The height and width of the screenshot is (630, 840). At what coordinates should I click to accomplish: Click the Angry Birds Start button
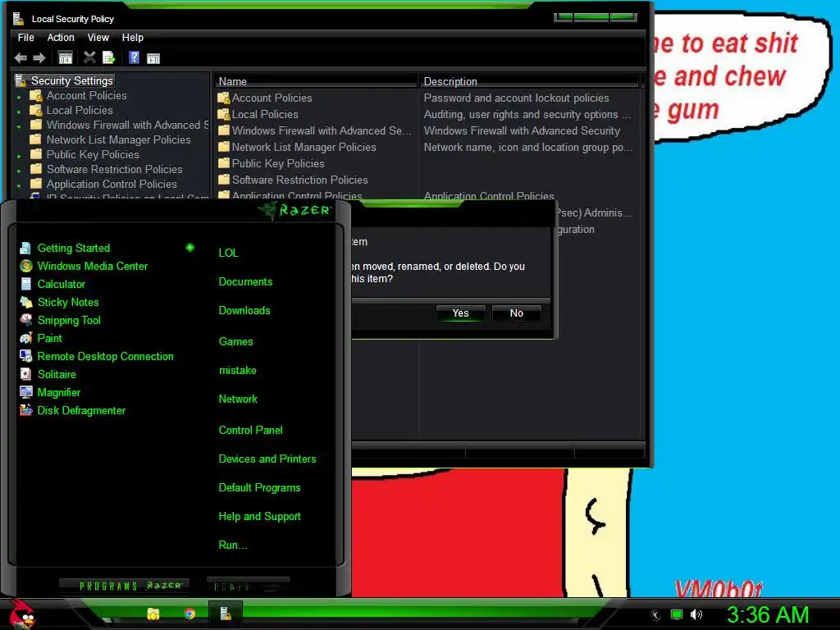click(x=21, y=614)
